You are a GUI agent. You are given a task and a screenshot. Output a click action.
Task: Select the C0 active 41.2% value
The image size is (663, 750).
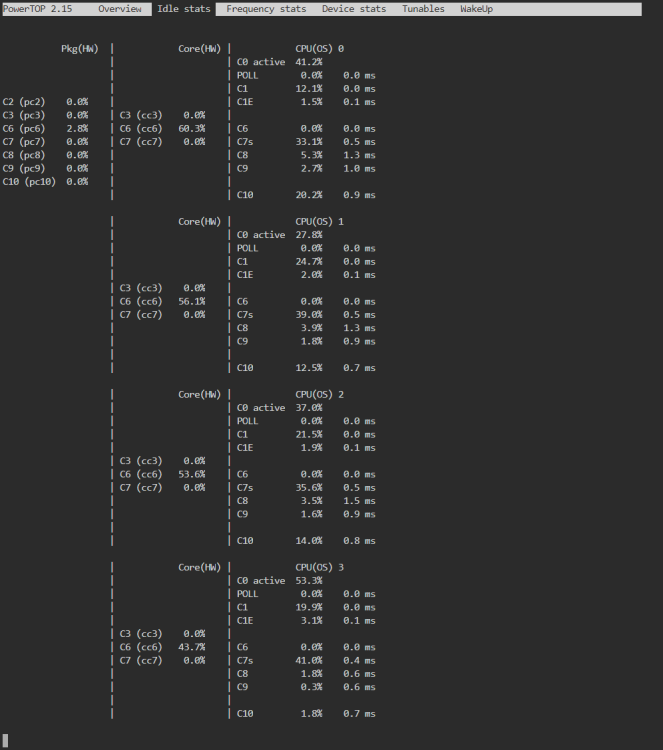click(309, 62)
